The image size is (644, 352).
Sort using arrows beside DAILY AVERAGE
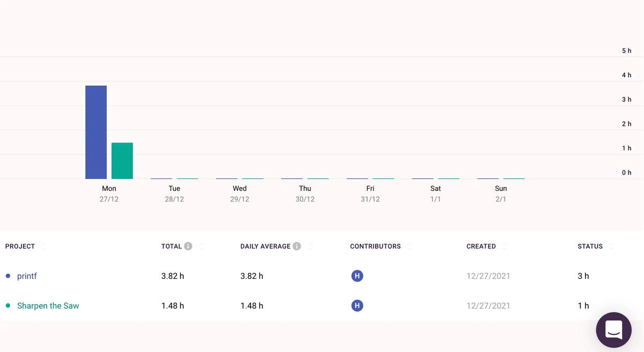tap(311, 246)
